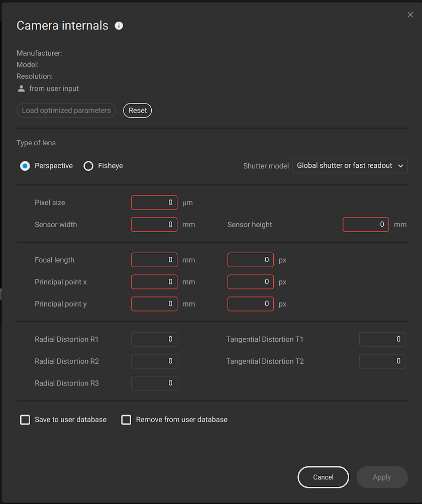The height and width of the screenshot is (504, 422).
Task: Select the Perspective lens type
Action: point(25,166)
